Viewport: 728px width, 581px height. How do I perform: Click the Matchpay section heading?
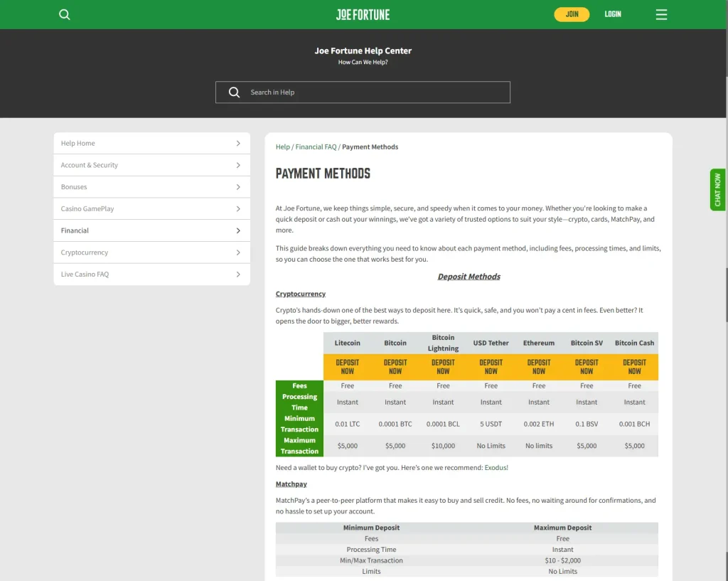(291, 484)
